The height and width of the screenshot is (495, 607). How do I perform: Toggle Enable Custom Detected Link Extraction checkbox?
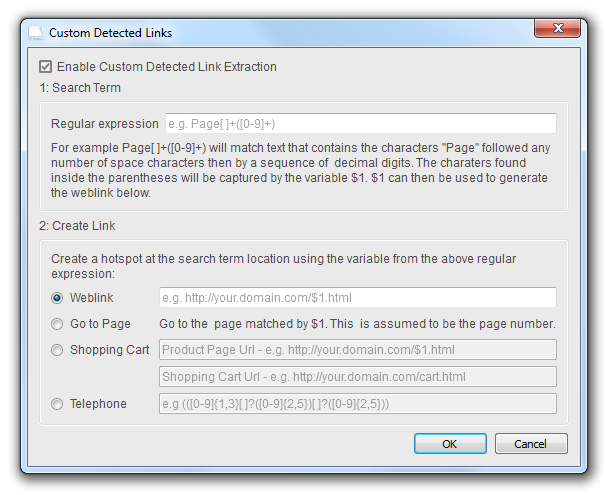tap(45, 67)
